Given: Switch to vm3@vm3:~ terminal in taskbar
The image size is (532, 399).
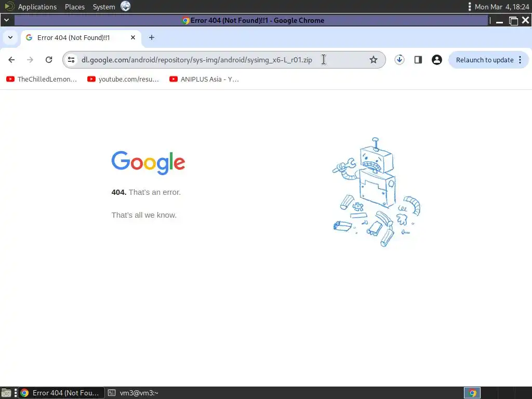Looking at the screenshot, I should point(133,393).
